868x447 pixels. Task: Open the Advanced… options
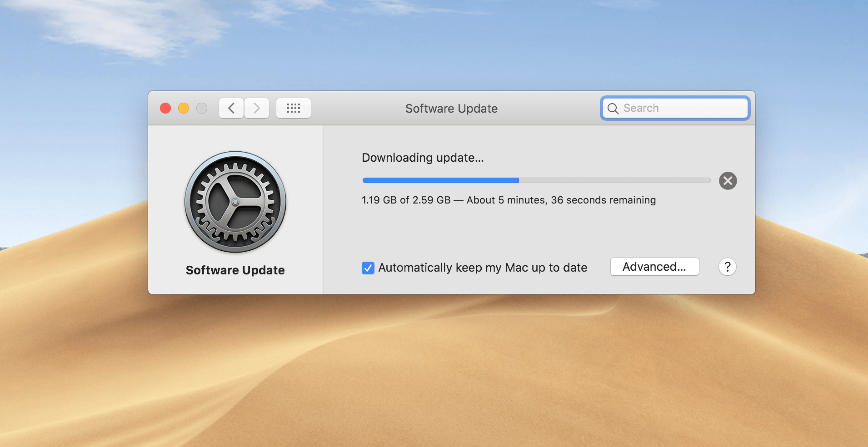point(654,267)
